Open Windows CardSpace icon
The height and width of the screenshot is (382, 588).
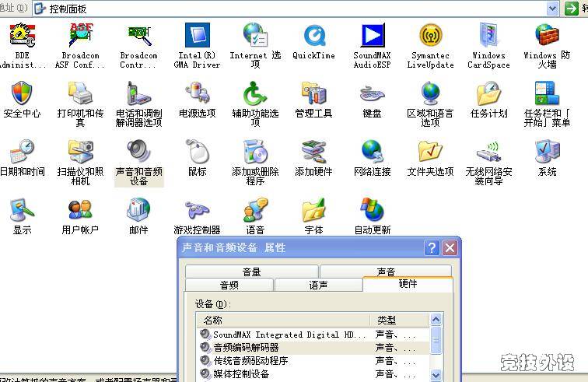[488, 35]
